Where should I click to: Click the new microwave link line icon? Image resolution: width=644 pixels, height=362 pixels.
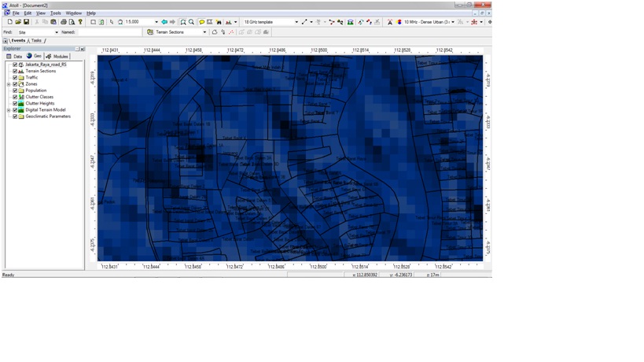coord(304,22)
